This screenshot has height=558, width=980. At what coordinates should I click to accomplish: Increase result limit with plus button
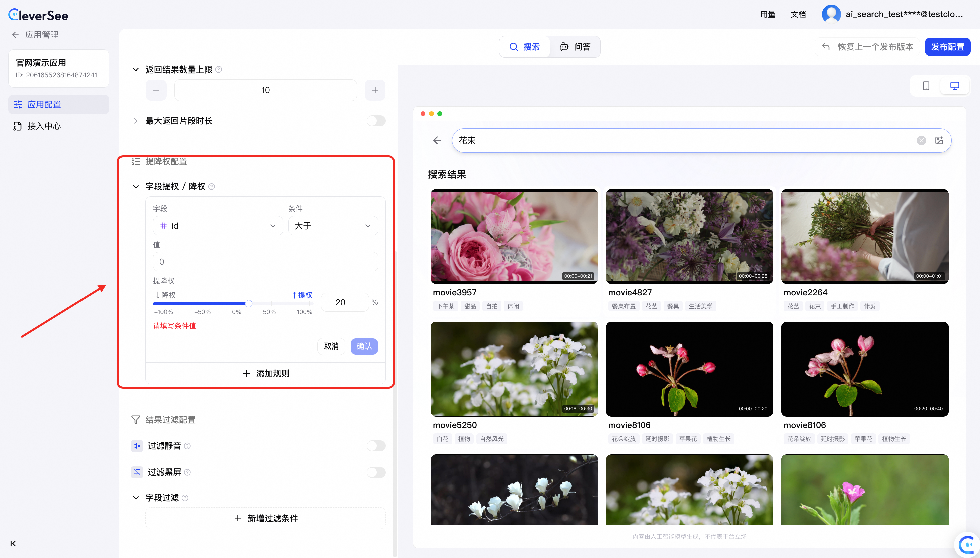[x=375, y=90]
